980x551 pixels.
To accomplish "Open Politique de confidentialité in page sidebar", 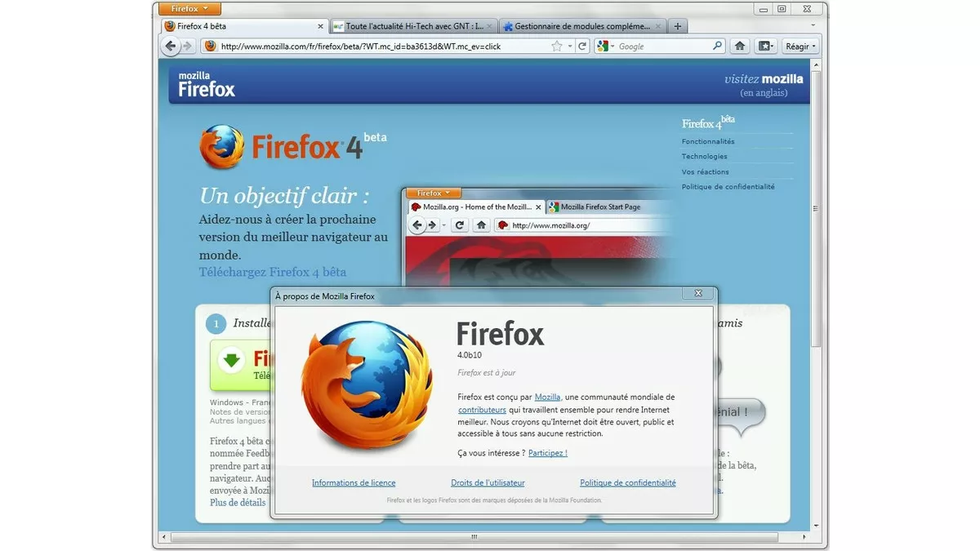I will [x=728, y=187].
